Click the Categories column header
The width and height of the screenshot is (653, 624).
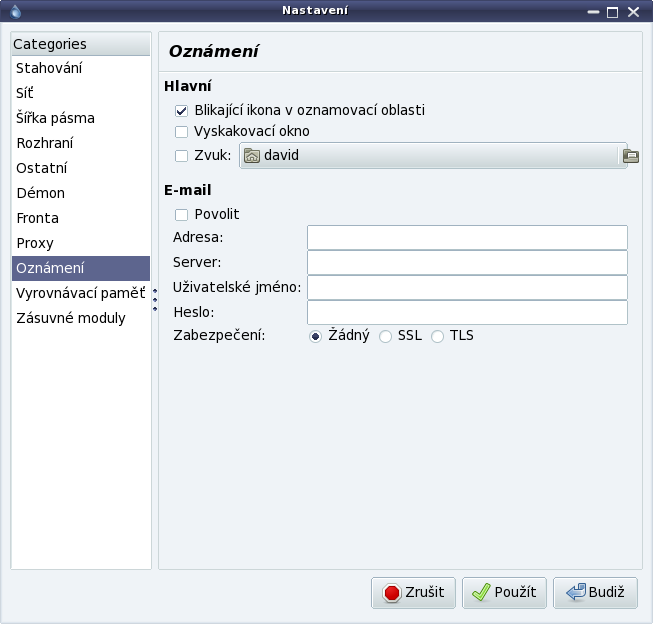[x=81, y=44]
